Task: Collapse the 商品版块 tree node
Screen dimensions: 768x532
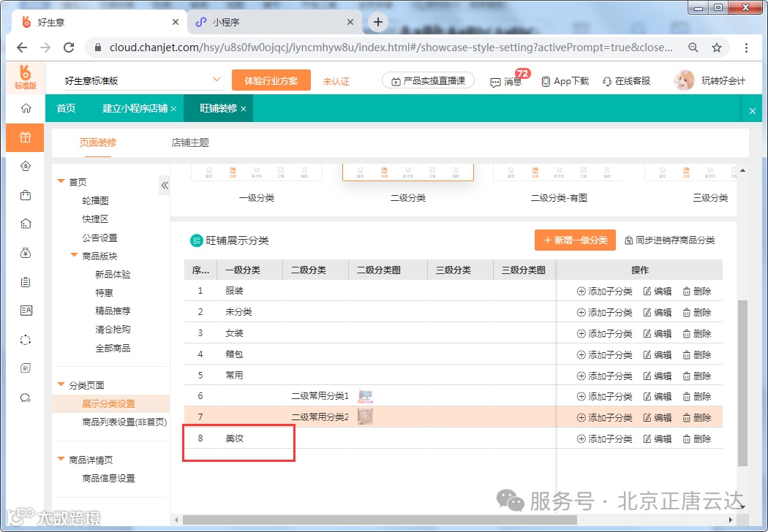Action: [x=75, y=255]
